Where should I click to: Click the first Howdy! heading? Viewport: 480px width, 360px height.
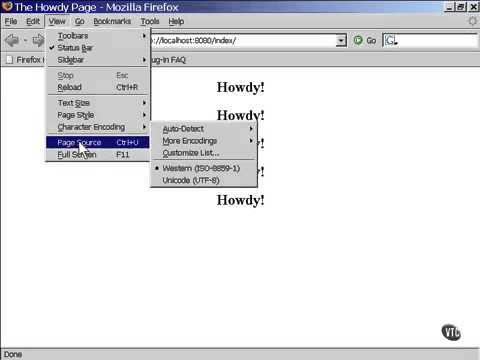click(x=240, y=87)
